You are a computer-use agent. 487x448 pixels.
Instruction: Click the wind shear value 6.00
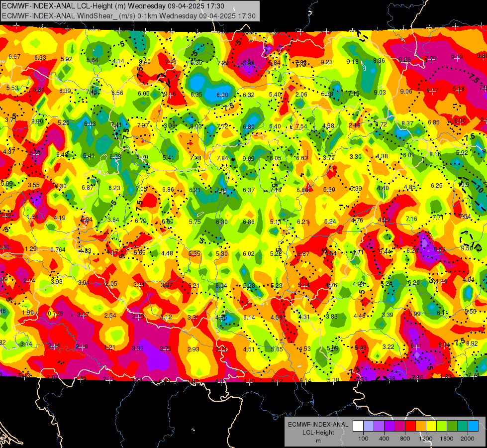click(222, 95)
